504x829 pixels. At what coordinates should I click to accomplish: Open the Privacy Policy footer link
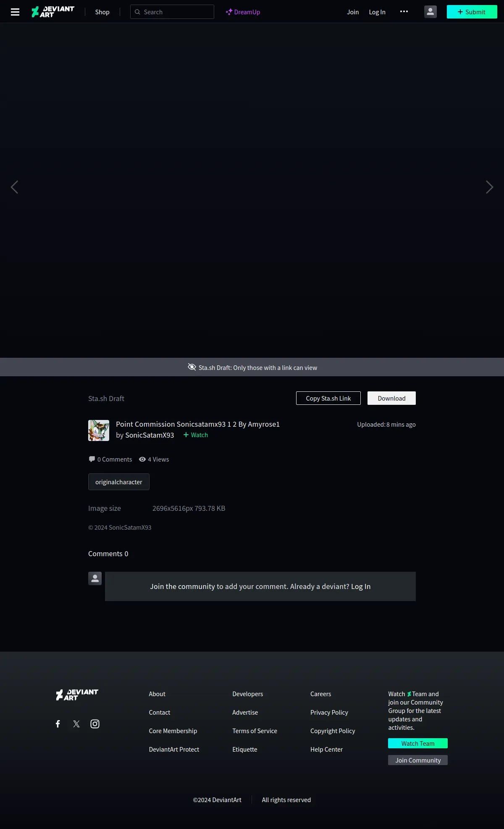pos(329,713)
